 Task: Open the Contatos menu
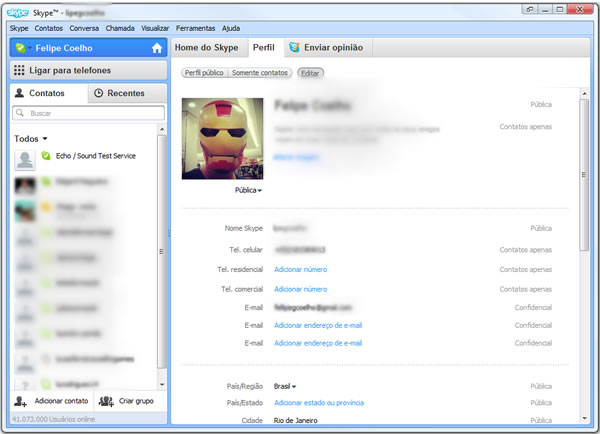click(x=49, y=28)
